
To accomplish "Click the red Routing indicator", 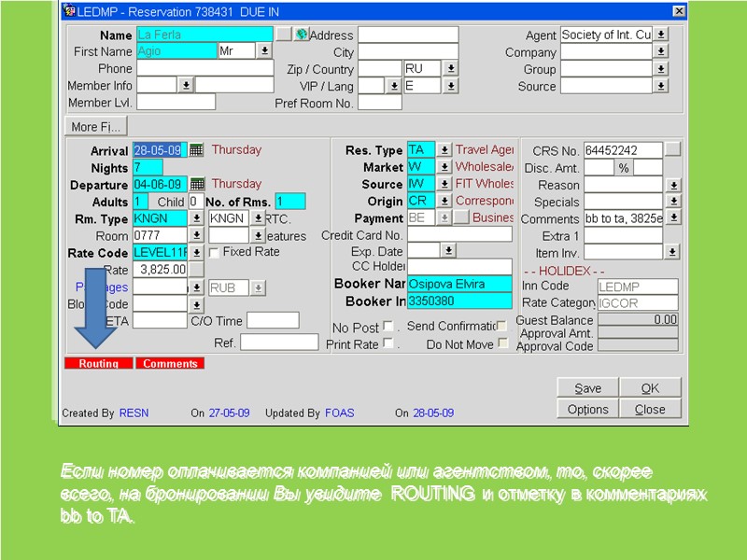I will click(x=99, y=363).
